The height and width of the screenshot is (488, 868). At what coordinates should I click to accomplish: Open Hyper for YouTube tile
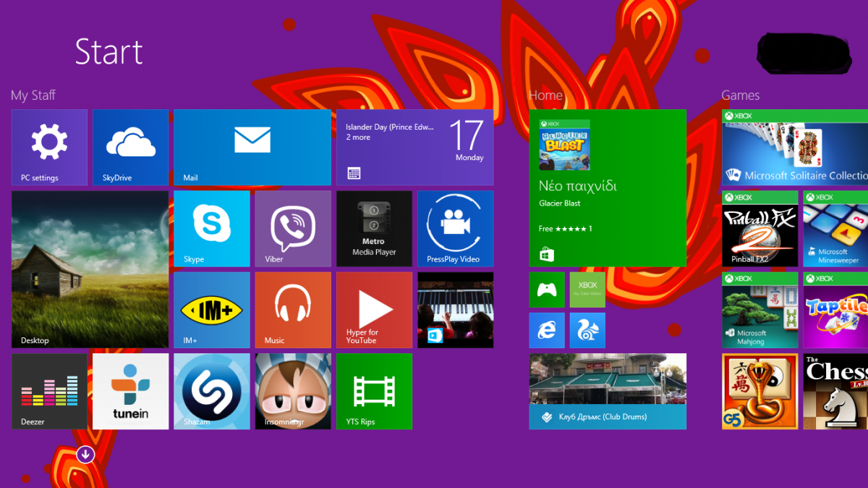click(375, 310)
